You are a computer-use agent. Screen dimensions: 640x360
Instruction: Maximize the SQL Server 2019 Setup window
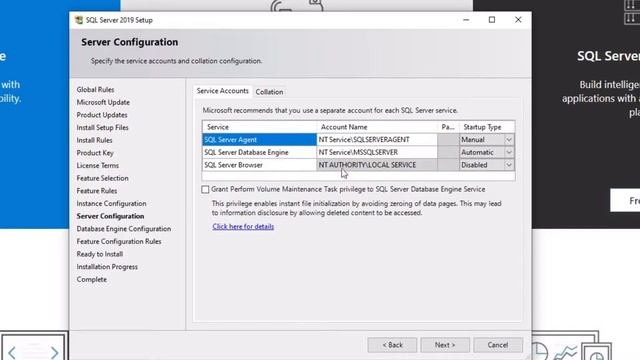click(492, 20)
